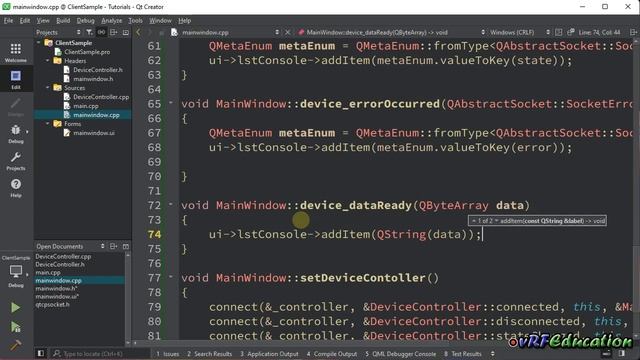Close the Projects side panel
The width and height of the screenshot is (640, 360).
125,32
